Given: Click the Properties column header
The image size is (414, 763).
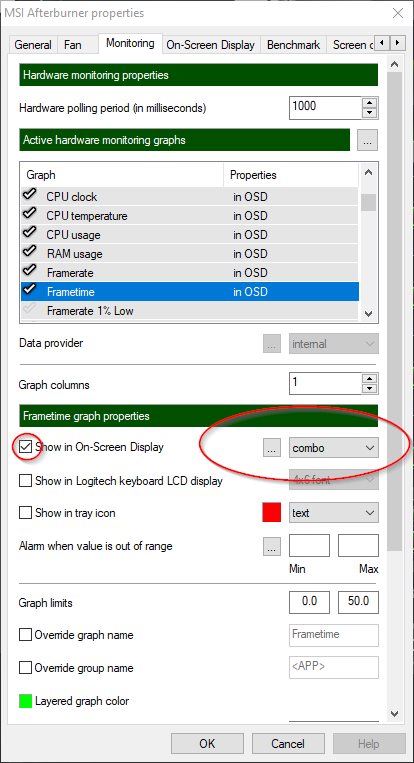Looking at the screenshot, I should point(291,175).
